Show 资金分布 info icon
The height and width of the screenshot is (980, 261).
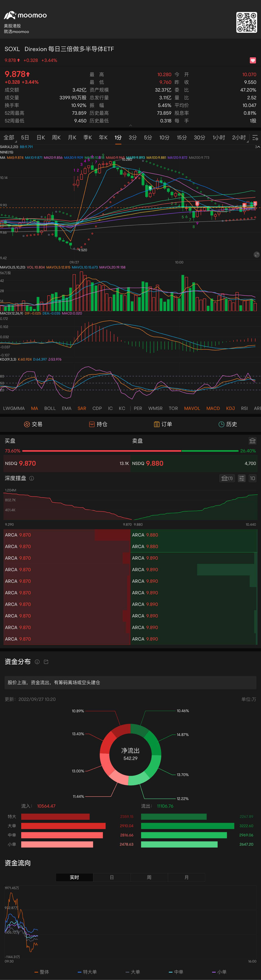coord(37,662)
